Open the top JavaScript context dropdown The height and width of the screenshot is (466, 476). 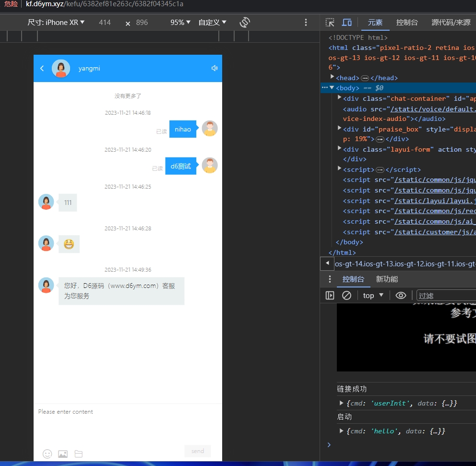pyautogui.click(x=373, y=296)
